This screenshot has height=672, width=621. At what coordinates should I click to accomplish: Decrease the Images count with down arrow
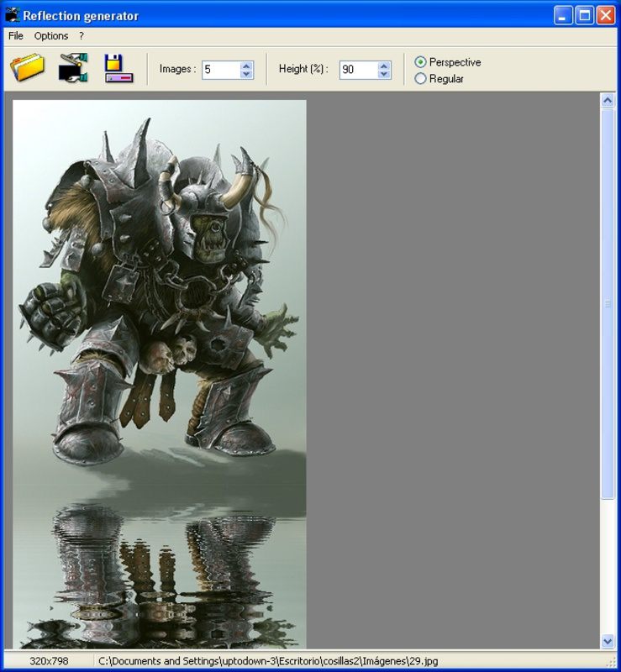click(246, 74)
